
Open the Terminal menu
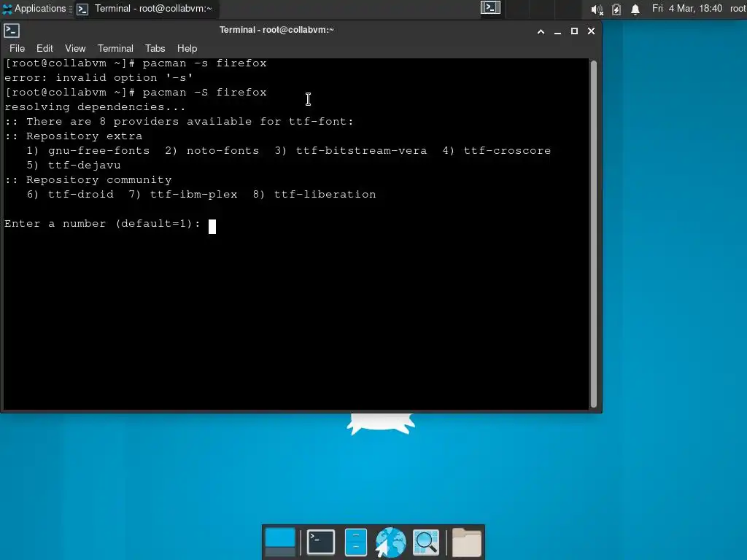pos(115,49)
